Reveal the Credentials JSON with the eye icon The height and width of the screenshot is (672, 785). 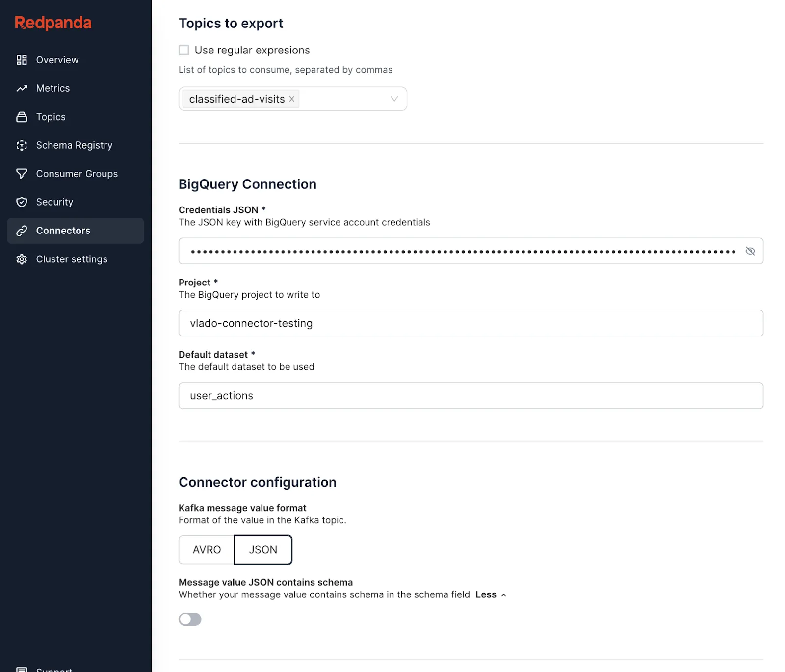[x=750, y=251]
